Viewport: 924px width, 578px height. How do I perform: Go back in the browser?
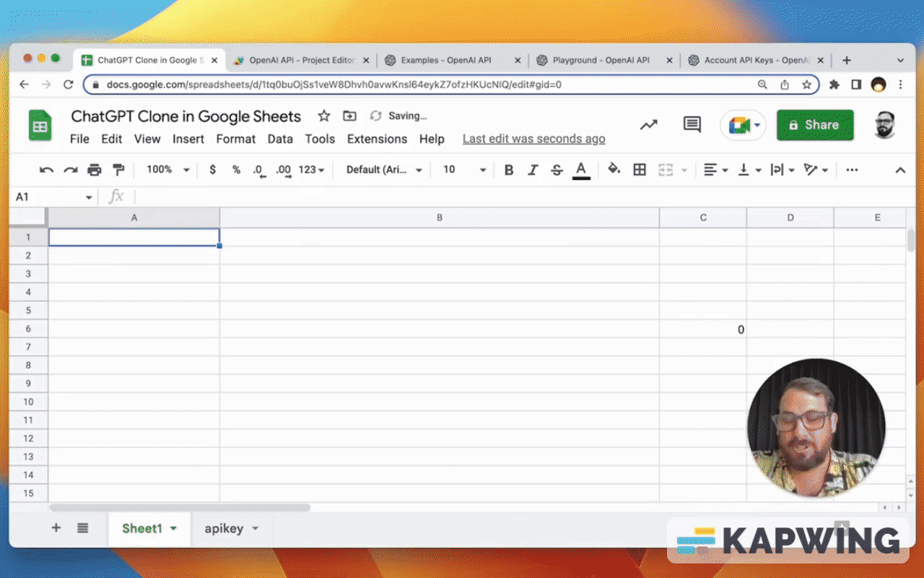click(24, 85)
